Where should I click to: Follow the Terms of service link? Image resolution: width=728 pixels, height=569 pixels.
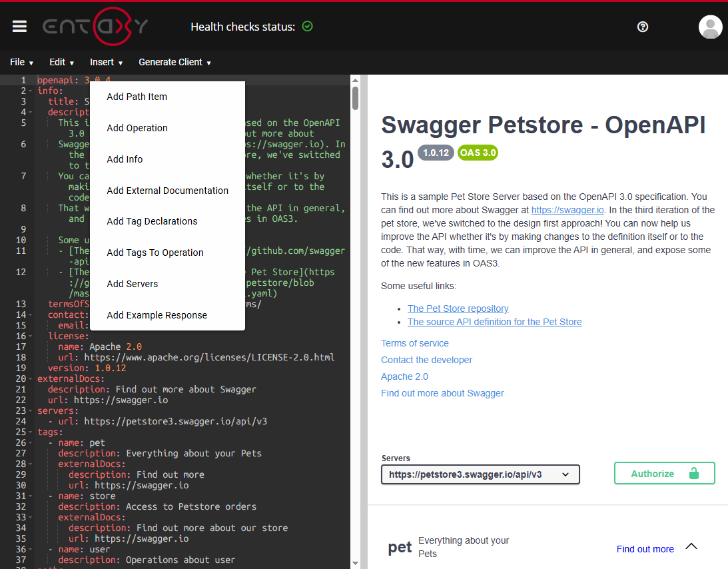click(414, 343)
